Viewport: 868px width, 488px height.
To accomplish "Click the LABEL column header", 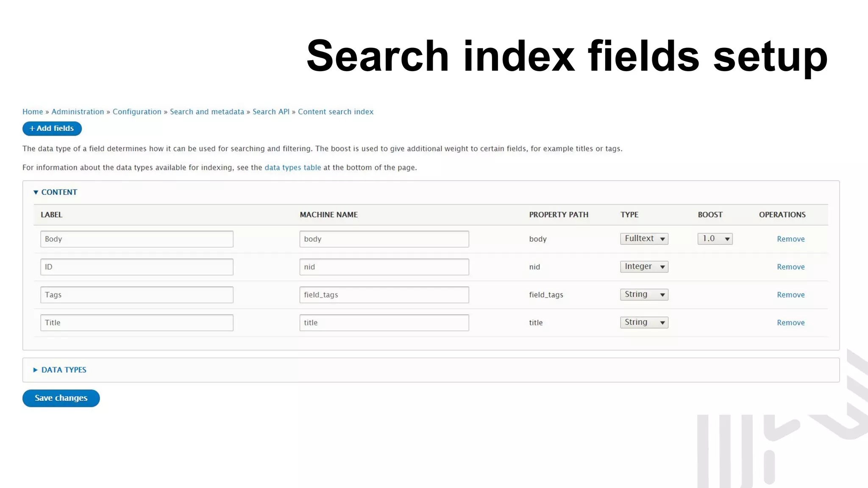I will (51, 215).
